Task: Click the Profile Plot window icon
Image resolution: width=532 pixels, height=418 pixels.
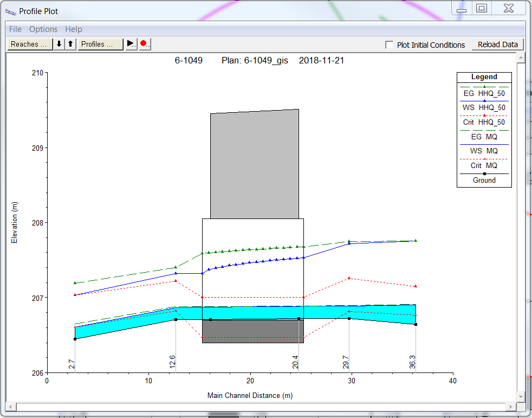Action: pos(10,11)
